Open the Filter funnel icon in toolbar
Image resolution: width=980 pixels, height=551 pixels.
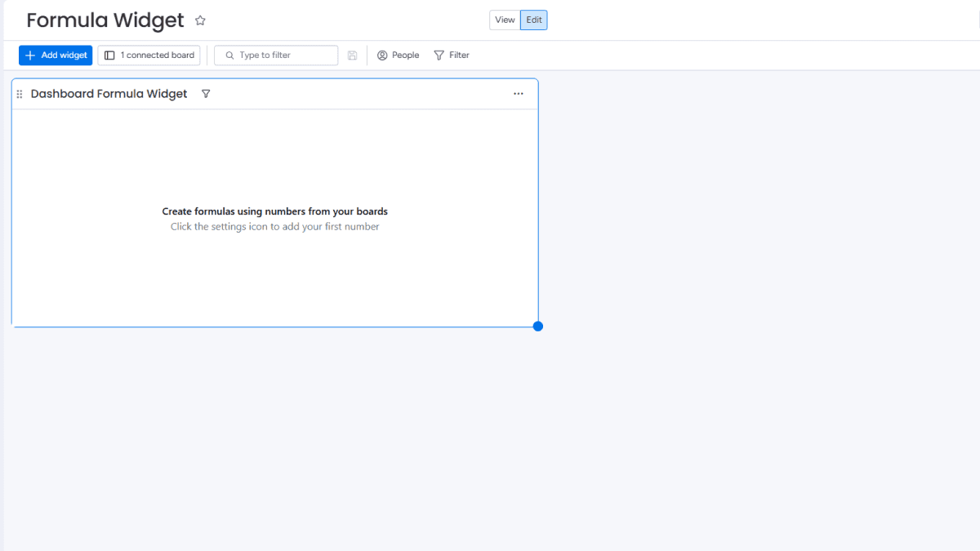pos(437,55)
